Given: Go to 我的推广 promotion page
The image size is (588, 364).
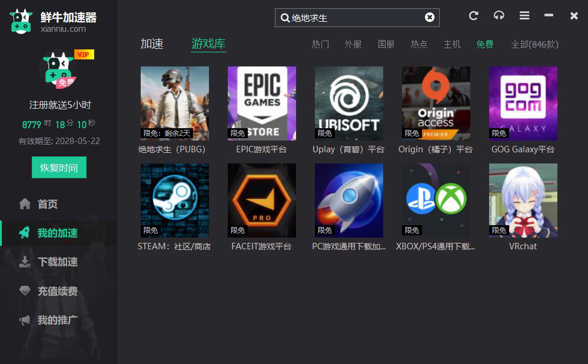Looking at the screenshot, I should (x=57, y=320).
